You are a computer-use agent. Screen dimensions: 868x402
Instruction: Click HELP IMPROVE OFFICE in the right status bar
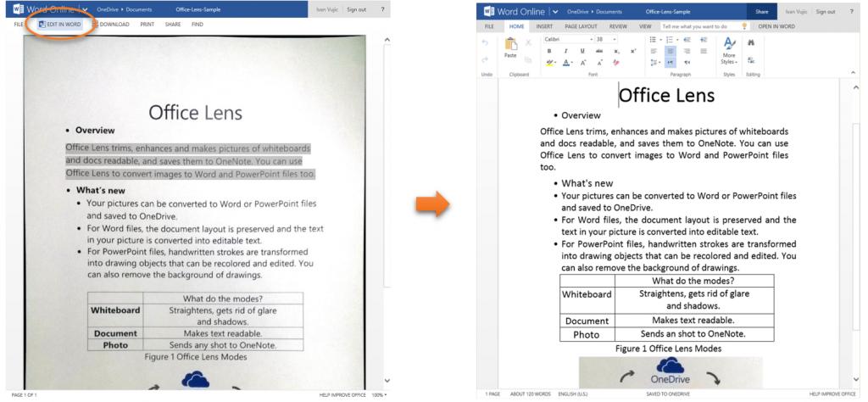point(832,394)
